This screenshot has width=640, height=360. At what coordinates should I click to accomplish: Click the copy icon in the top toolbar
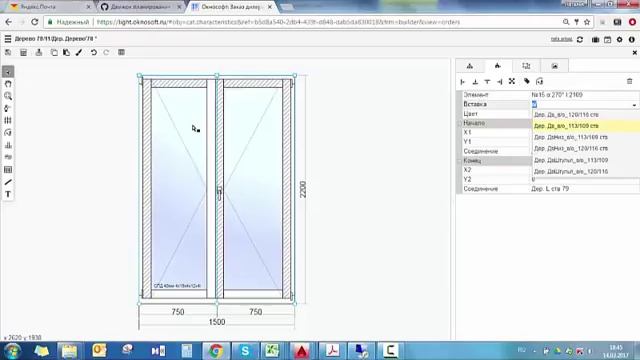(54, 53)
